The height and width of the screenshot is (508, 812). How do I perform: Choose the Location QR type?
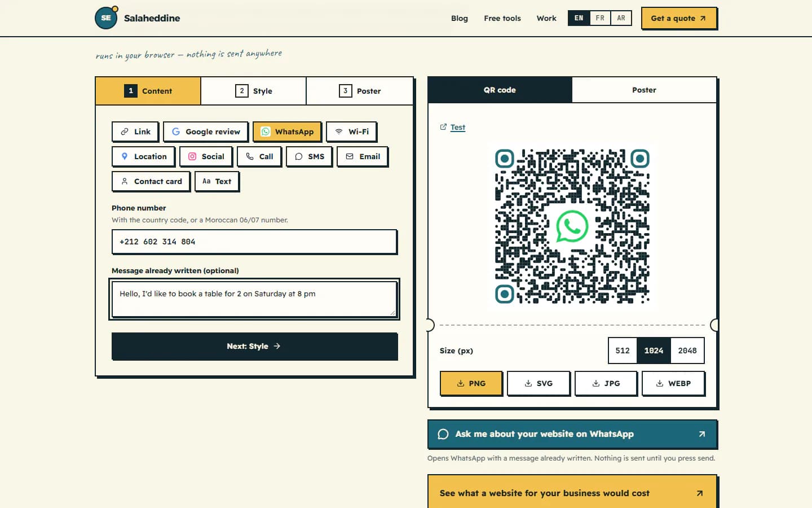(143, 156)
